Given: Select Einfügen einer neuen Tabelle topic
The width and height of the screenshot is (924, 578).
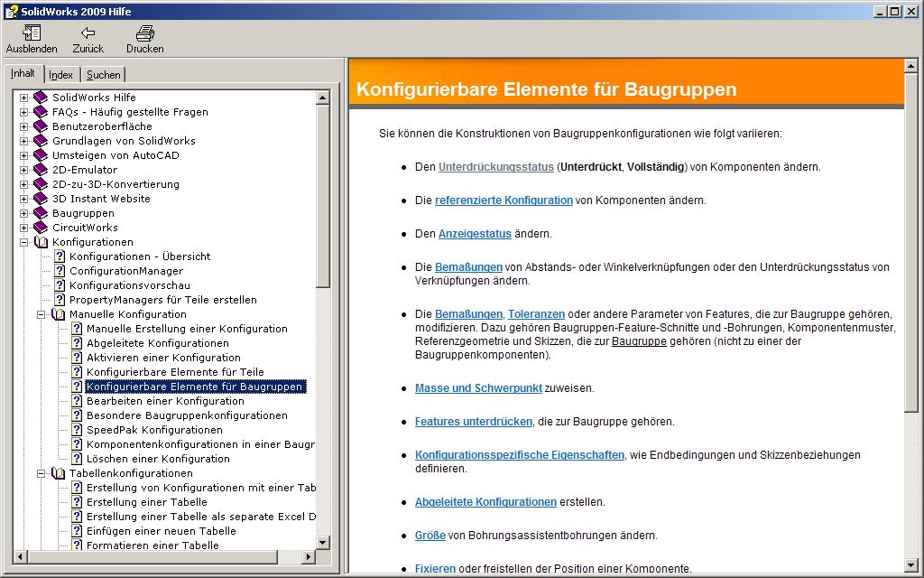Looking at the screenshot, I should tap(161, 531).
